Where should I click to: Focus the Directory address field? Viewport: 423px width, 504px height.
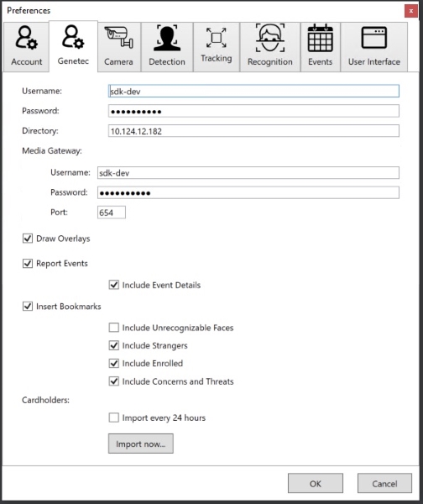(253, 131)
